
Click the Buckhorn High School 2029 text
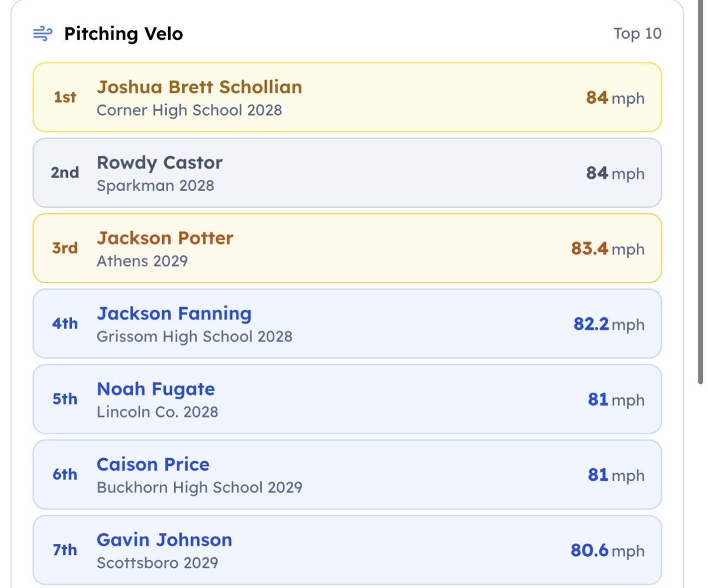pyautogui.click(x=199, y=488)
